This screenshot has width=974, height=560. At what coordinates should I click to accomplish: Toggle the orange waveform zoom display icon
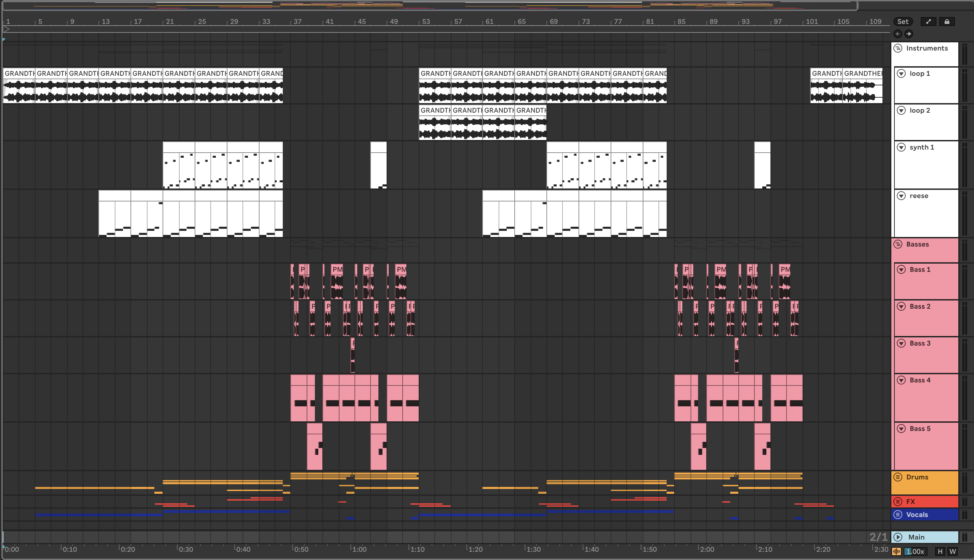[896, 551]
